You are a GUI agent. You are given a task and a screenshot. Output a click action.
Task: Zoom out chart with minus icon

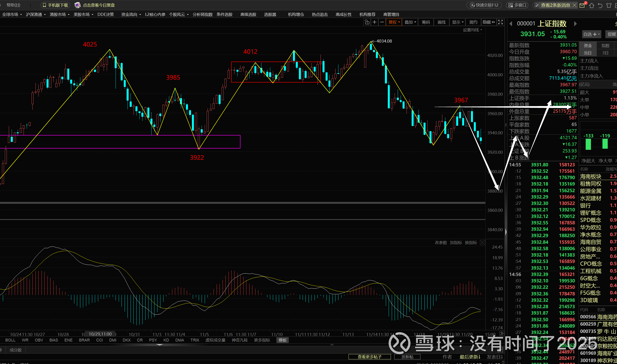(x=382, y=22)
